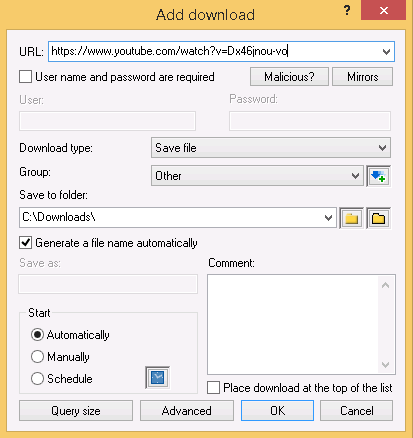Click the create new group icon
The width and height of the screenshot is (413, 438).
coord(378,176)
